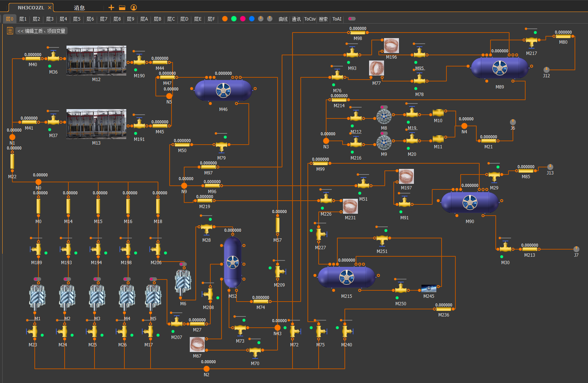Select the M215 tank vessel
This screenshot has width=588, height=383.
tap(346, 277)
